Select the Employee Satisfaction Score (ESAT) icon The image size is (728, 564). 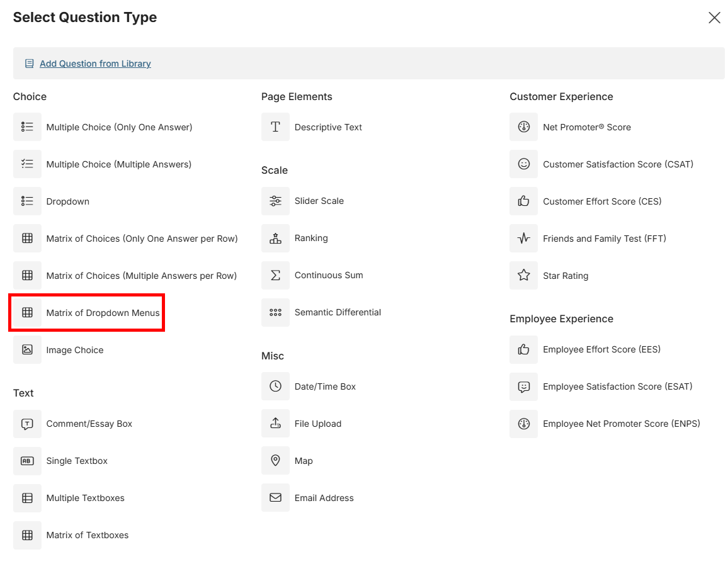pyautogui.click(x=524, y=386)
